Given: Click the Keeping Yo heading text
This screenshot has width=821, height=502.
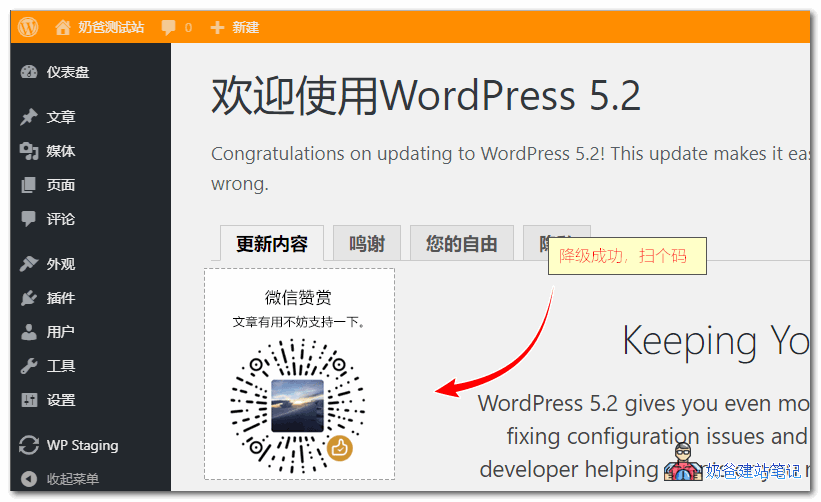Looking at the screenshot, I should pyautogui.click(x=716, y=341).
